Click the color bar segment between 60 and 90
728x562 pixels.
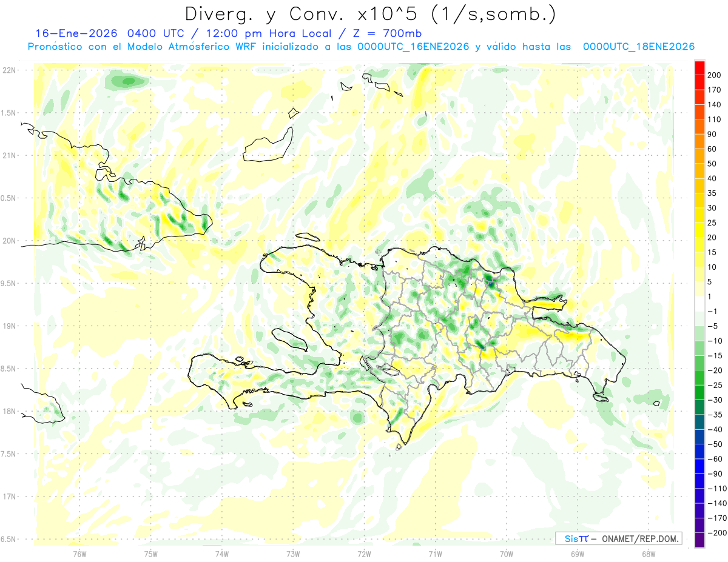point(699,141)
